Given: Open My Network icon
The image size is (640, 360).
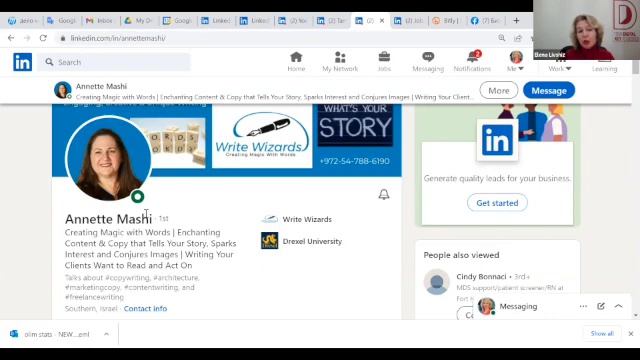Looking at the screenshot, I should point(340,62).
